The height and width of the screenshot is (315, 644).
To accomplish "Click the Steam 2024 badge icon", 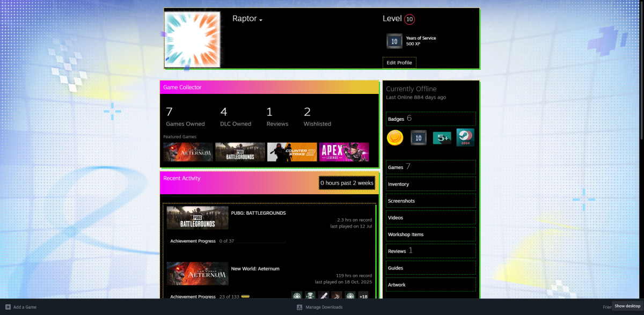I will coord(465,137).
